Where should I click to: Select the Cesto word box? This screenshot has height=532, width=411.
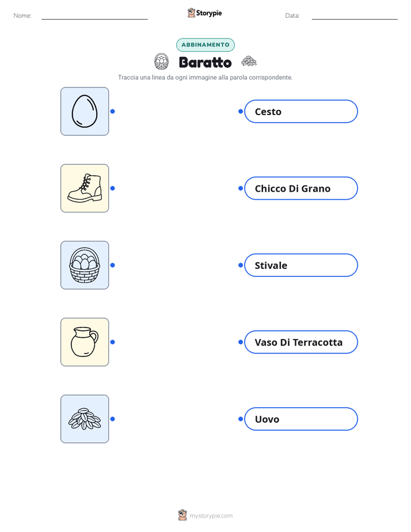pyautogui.click(x=301, y=111)
